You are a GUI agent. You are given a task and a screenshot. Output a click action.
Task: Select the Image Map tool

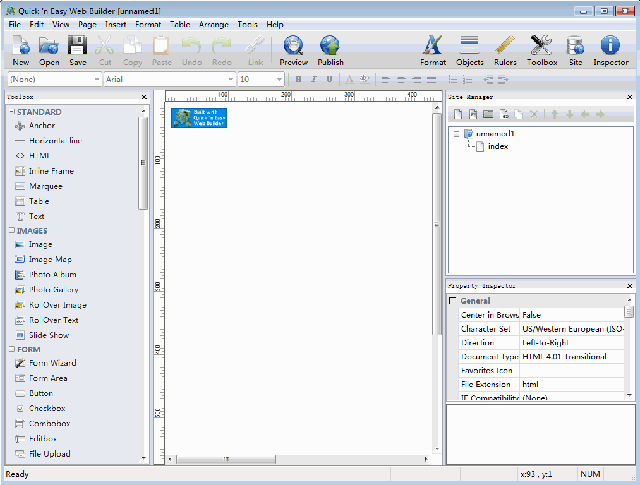tap(43, 259)
